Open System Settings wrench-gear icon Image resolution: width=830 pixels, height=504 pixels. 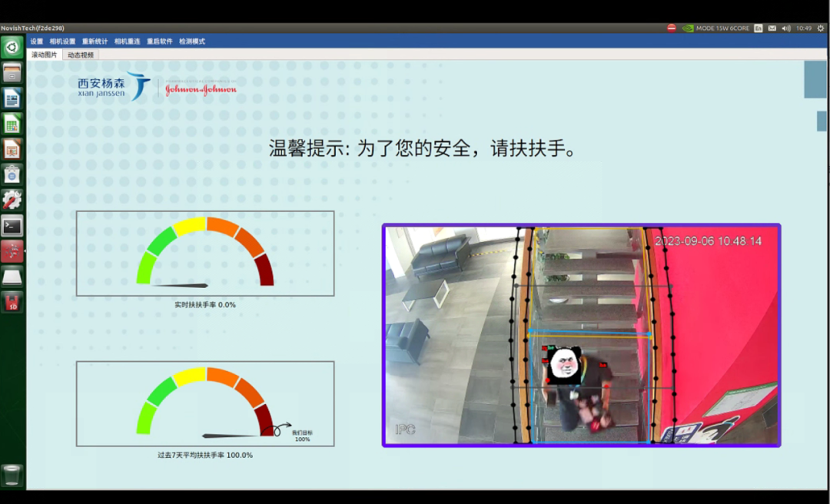[12, 200]
